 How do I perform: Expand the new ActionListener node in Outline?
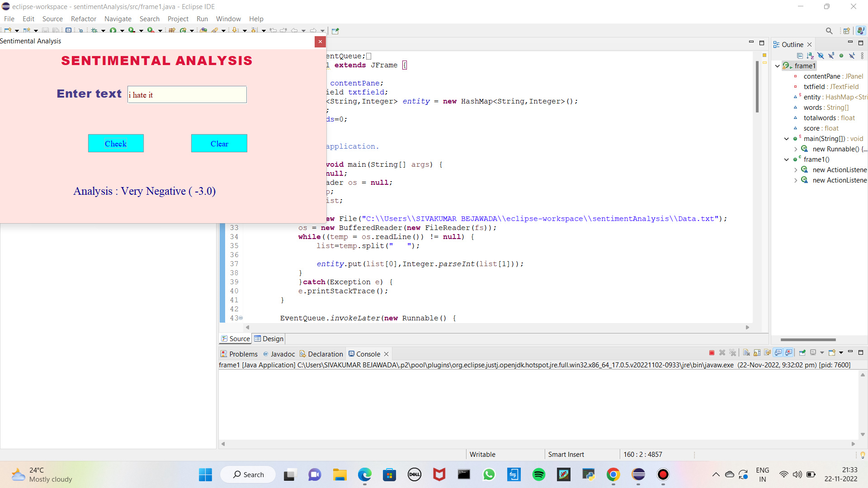tap(796, 169)
